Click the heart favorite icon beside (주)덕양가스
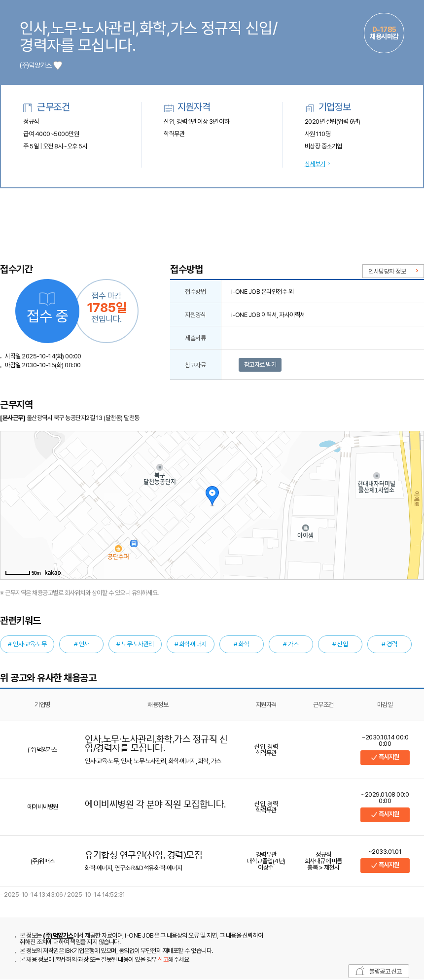The height and width of the screenshot is (980, 424). click(x=58, y=65)
